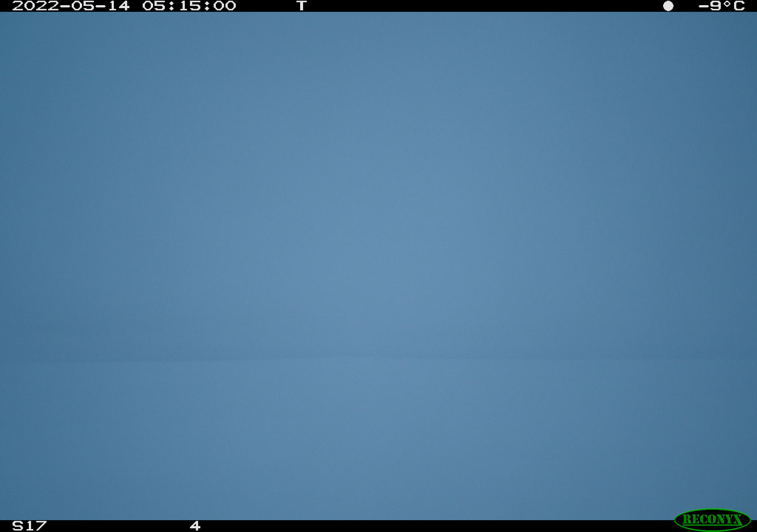The width and height of the screenshot is (757, 532).
Task: Click the -9°C temperature reading
Action: 722,6
